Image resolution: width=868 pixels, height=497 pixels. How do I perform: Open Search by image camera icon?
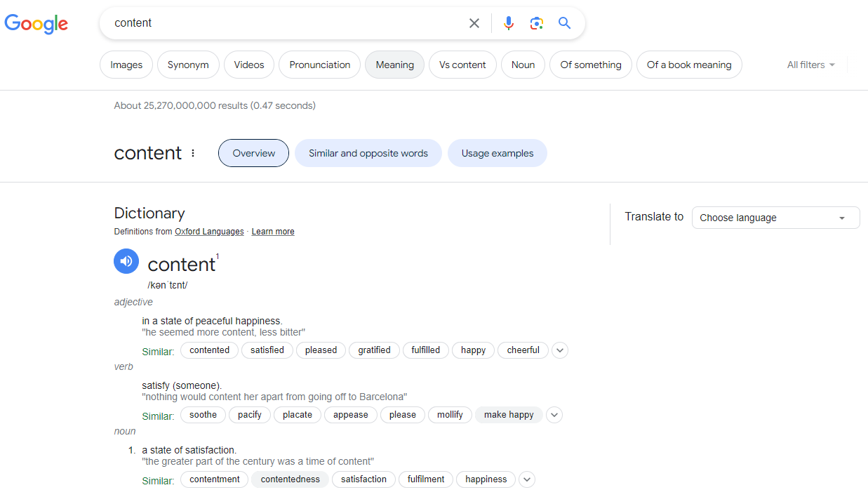click(537, 23)
